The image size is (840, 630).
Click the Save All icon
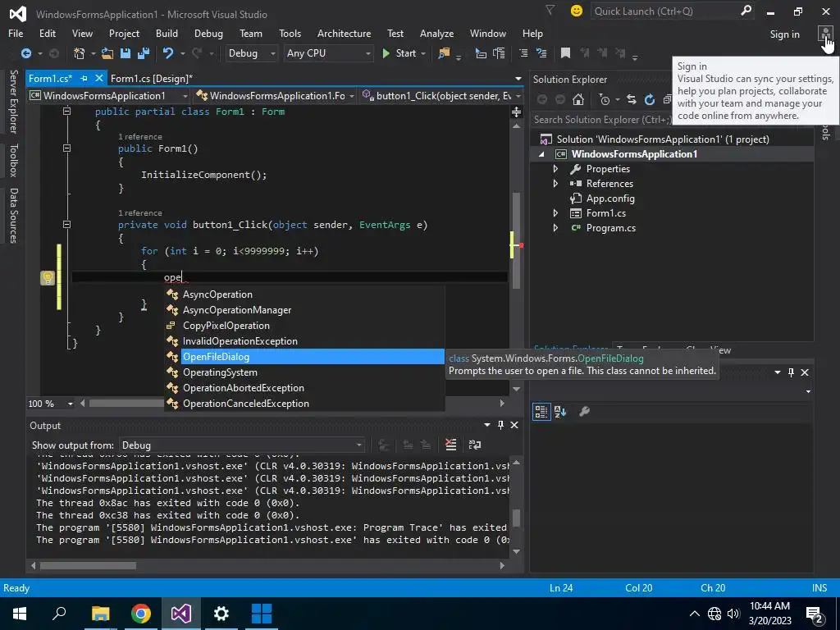143,53
